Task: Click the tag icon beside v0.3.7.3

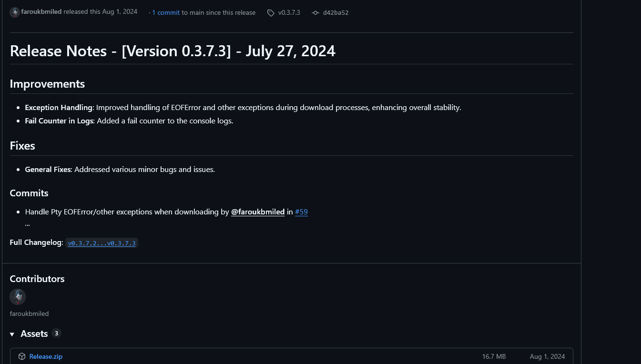Action: (271, 13)
